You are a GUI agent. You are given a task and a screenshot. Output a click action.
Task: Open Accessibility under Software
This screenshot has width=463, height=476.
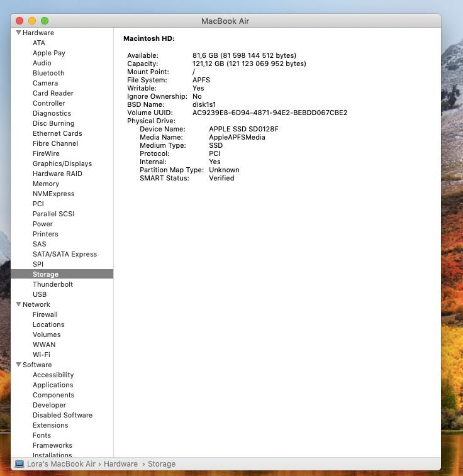[53, 375]
